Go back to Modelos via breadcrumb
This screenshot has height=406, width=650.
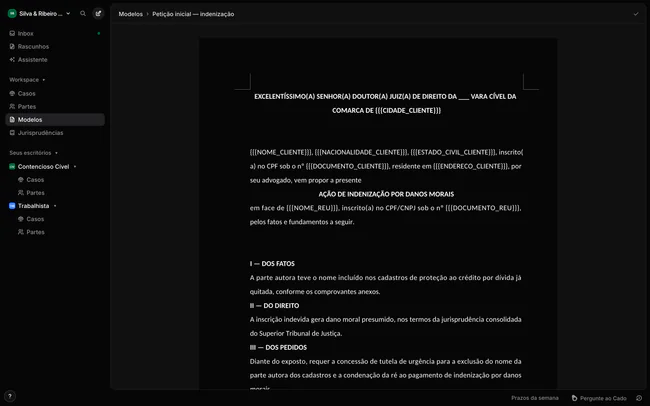pos(131,14)
